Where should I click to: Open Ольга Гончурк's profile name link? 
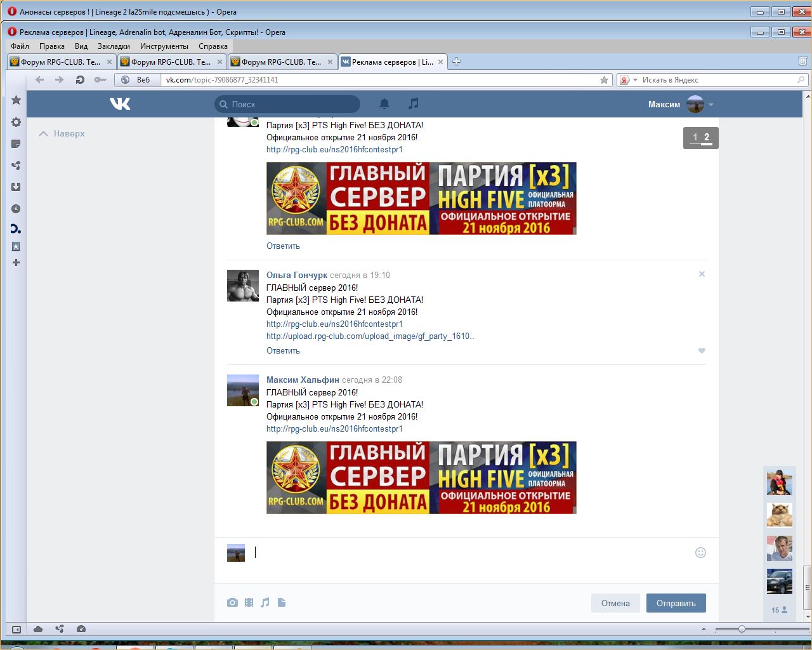coord(297,275)
